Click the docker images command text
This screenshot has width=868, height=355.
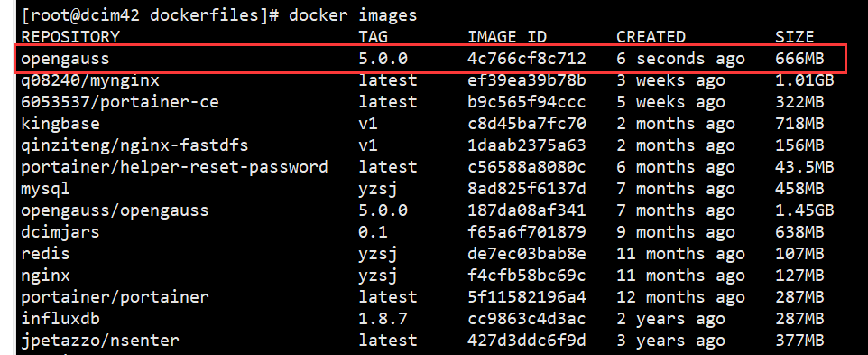pos(352,15)
